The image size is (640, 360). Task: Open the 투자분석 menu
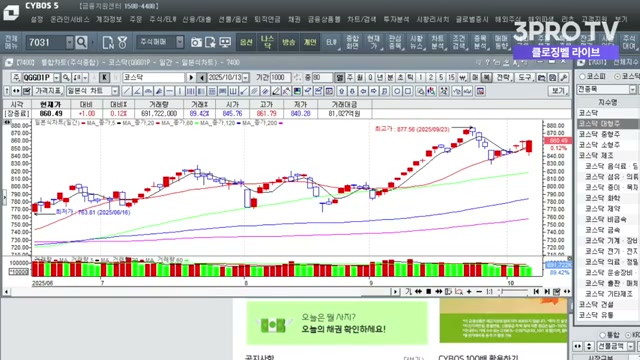[x=396, y=19]
